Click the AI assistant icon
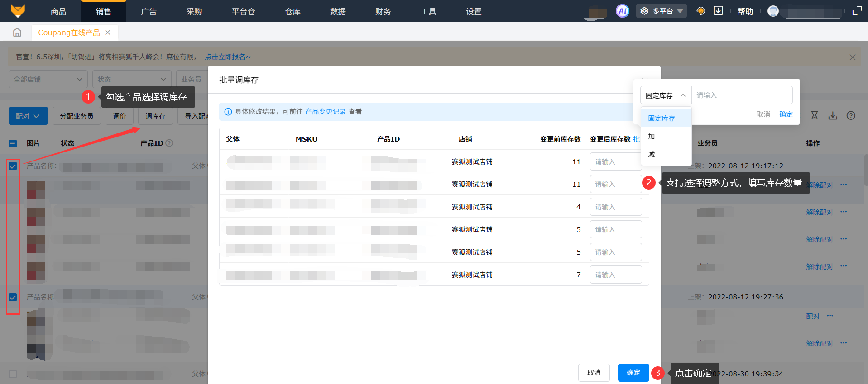The image size is (868, 384). coord(622,11)
